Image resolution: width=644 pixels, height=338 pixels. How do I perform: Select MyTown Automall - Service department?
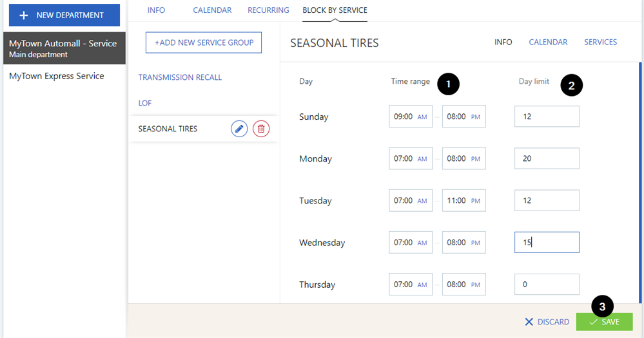pos(63,48)
